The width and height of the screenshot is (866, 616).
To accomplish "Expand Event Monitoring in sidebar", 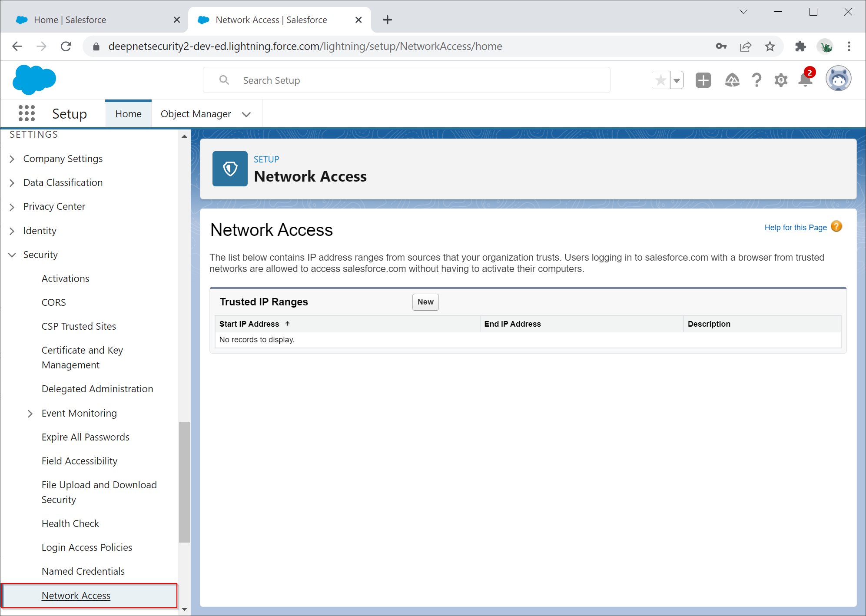I will click(30, 414).
